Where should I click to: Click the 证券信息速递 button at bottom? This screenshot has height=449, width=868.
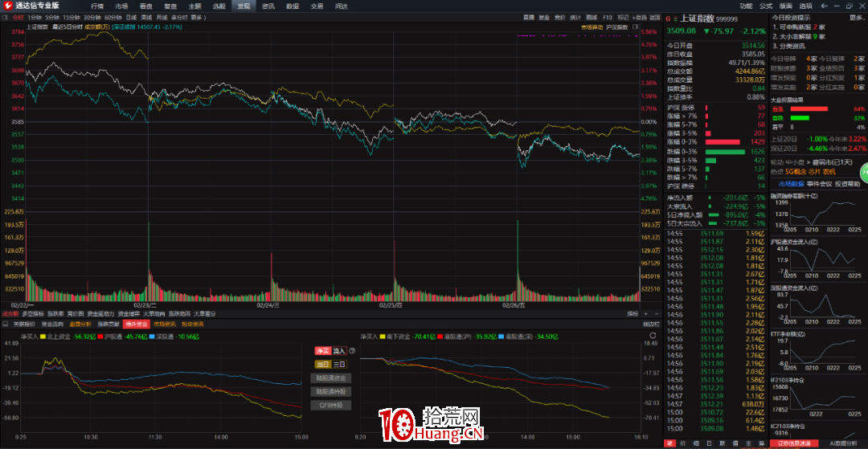click(x=794, y=443)
